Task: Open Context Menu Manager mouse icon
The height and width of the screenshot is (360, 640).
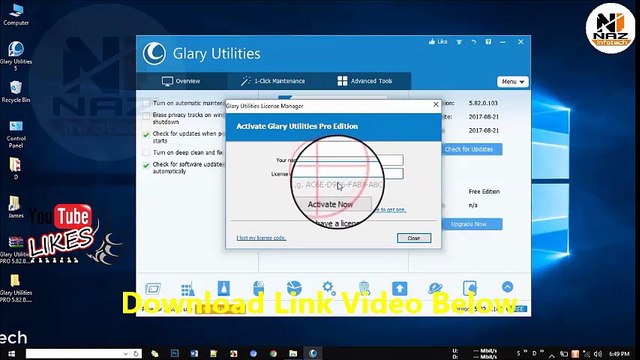Action: pos(258,288)
